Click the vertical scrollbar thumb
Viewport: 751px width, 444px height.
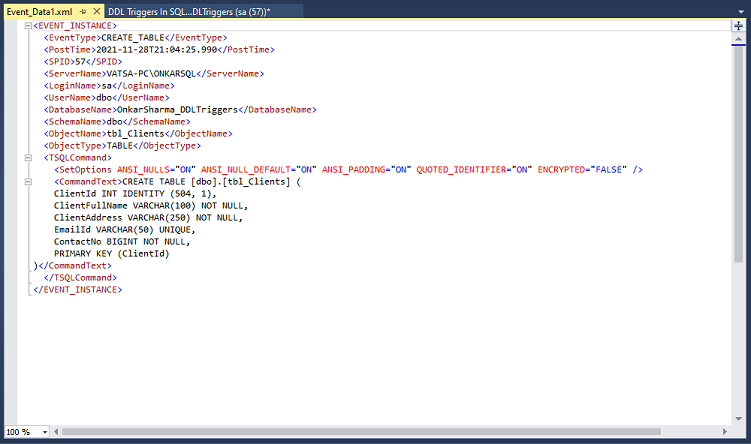click(x=739, y=154)
